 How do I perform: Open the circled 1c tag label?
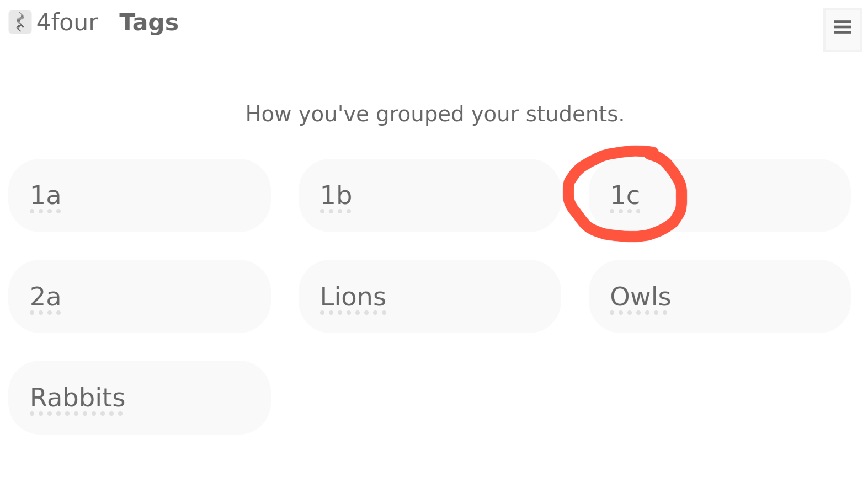pos(625,196)
